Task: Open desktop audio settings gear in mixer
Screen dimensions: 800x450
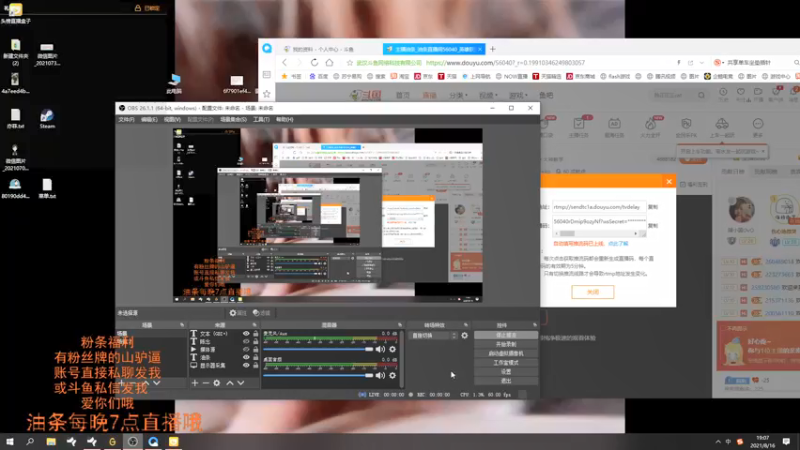Action: [x=392, y=376]
